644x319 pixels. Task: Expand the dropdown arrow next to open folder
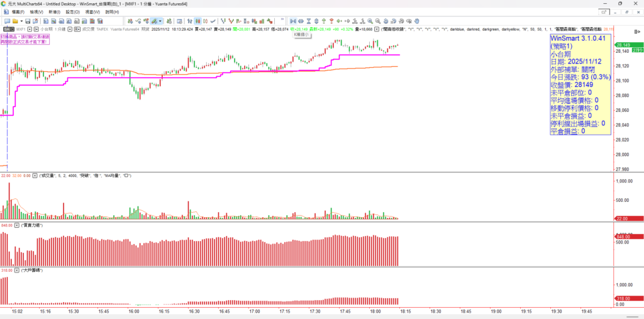(21, 21)
